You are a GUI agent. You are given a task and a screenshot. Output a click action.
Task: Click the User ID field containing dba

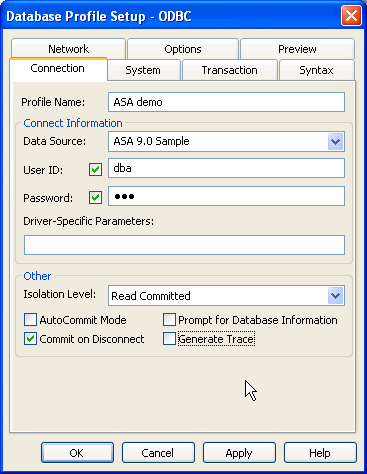pyautogui.click(x=226, y=168)
